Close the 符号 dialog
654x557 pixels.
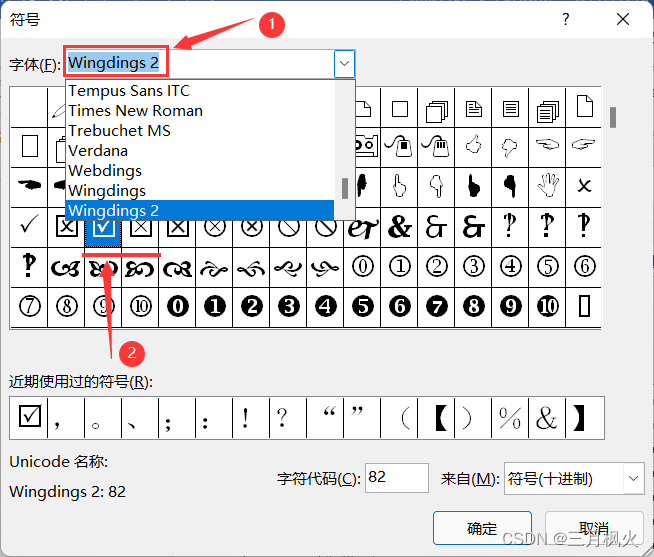[623, 19]
